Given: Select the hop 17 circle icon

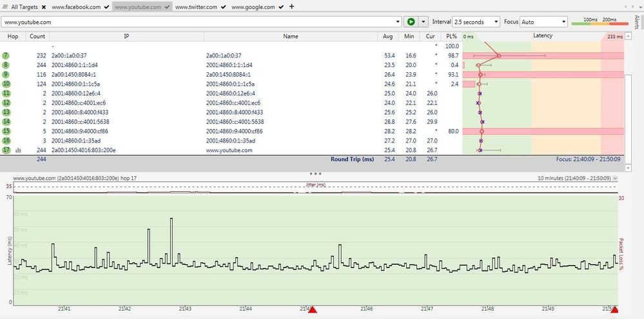Looking at the screenshot, I should point(6,150).
